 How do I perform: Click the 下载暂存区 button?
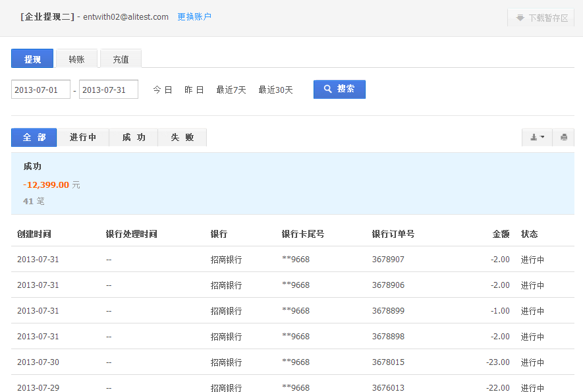click(x=541, y=18)
